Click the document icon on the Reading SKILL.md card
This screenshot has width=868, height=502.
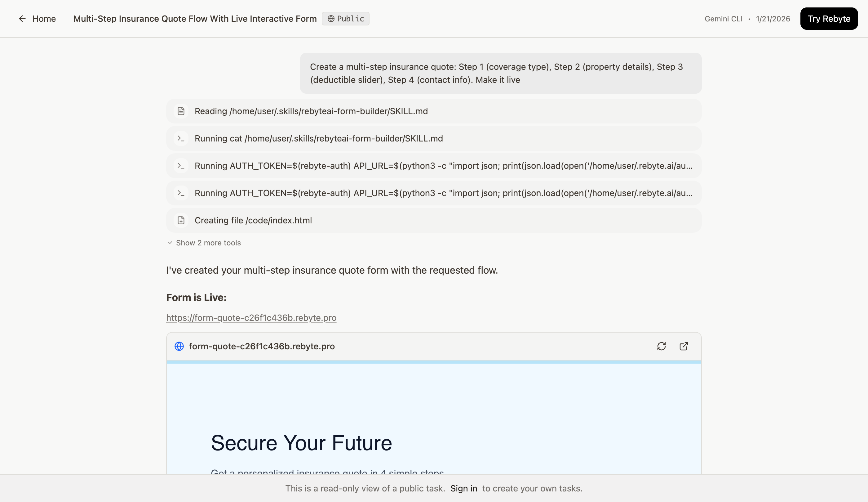181,111
